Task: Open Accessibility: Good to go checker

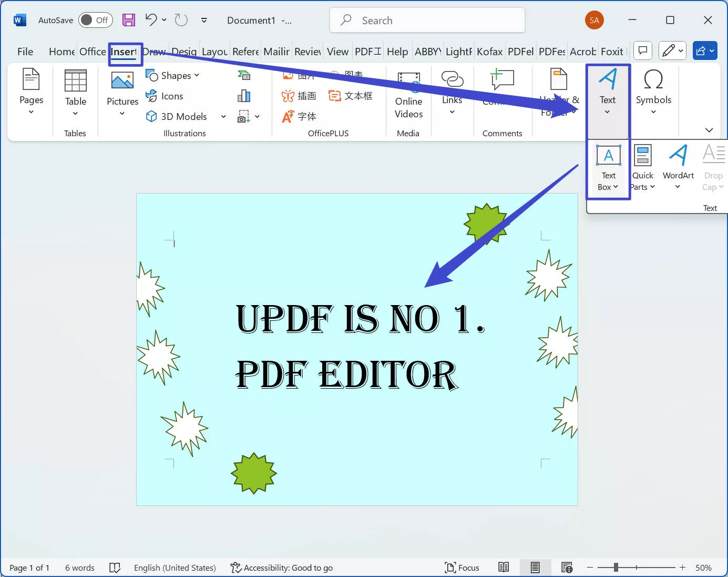Action: 282,568
